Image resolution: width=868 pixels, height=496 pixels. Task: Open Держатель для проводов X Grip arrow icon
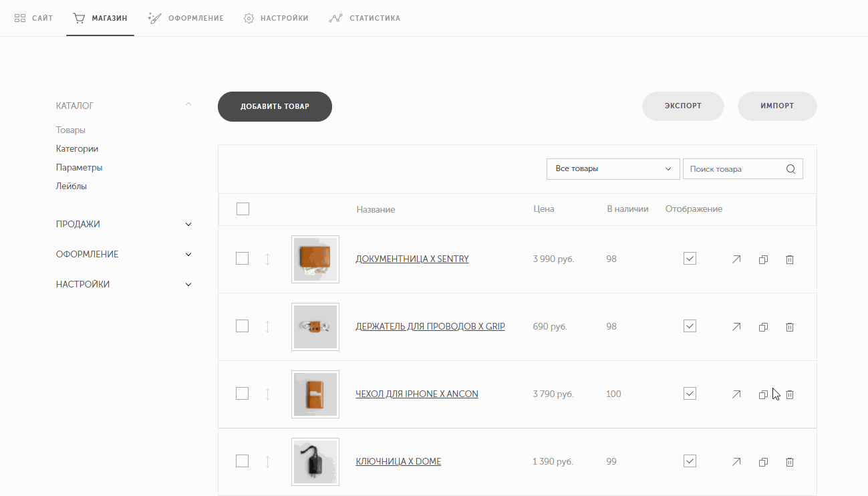[736, 327]
